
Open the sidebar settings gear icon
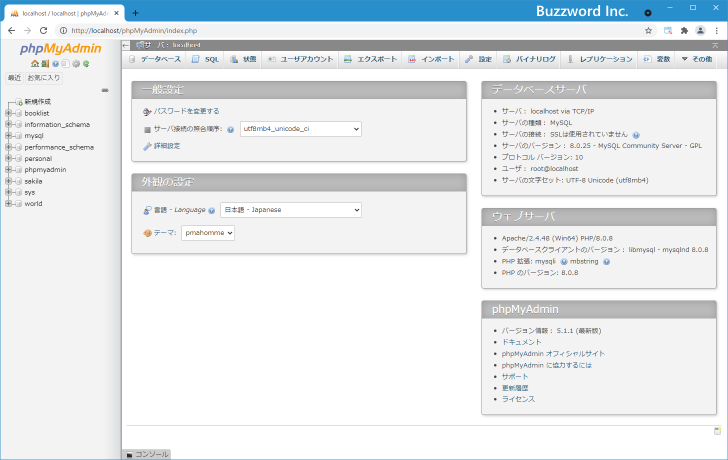click(76, 63)
